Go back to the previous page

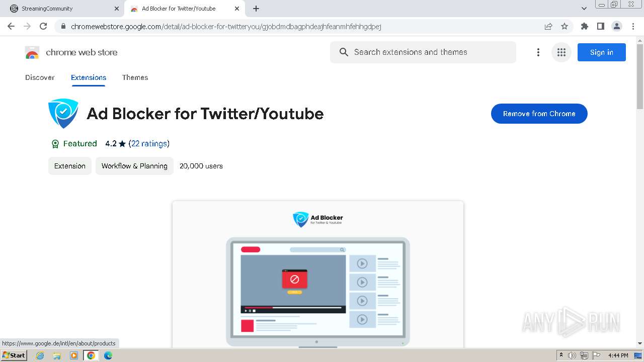(x=11, y=26)
